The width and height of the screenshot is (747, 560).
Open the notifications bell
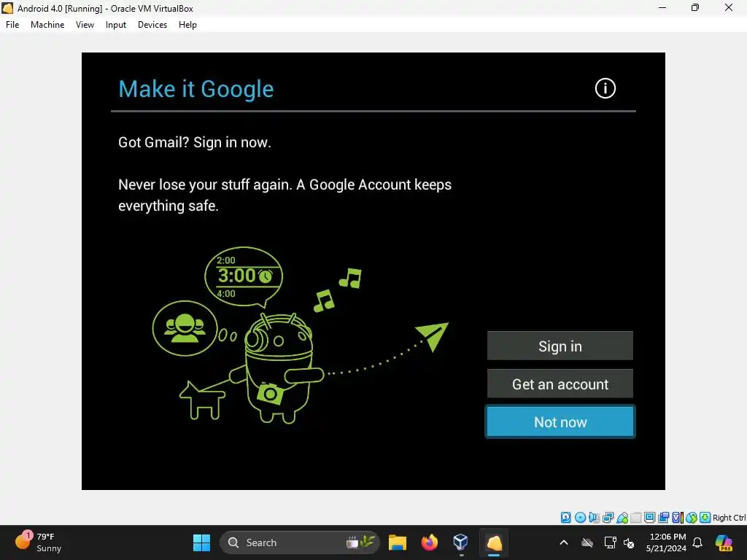tap(697, 542)
